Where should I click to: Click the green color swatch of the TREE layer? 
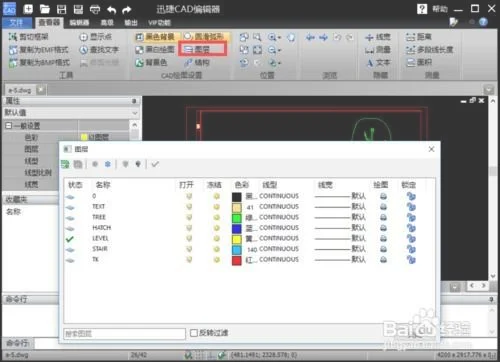(x=237, y=218)
